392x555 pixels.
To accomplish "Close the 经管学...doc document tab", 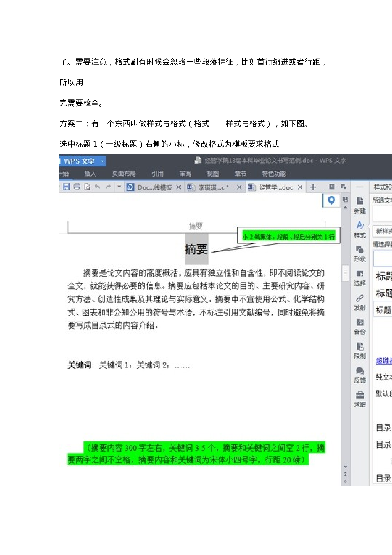I will point(300,187).
